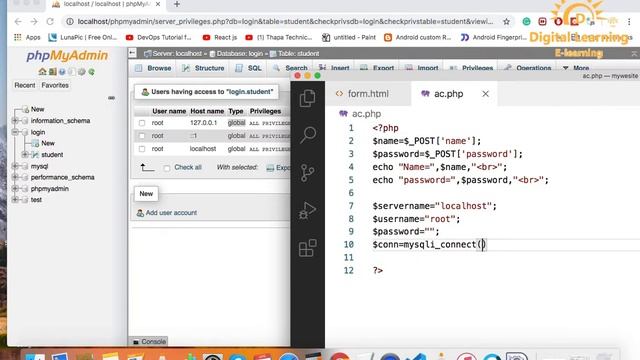The width and height of the screenshot is (640, 360).
Task: Click the Recent button
Action: [x=24, y=85]
